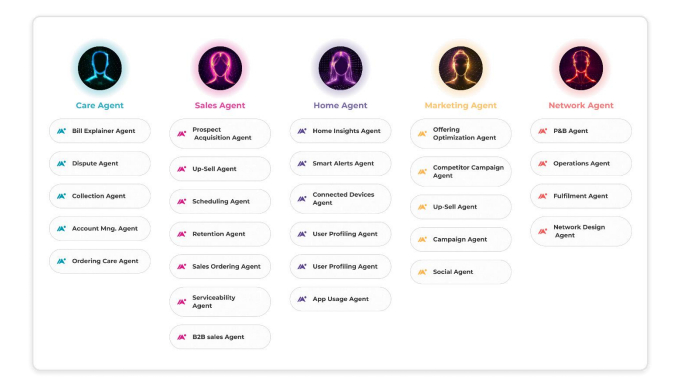Click the icon beside Social Agent
This screenshot has height=390, width=673.
pyautogui.click(x=422, y=272)
